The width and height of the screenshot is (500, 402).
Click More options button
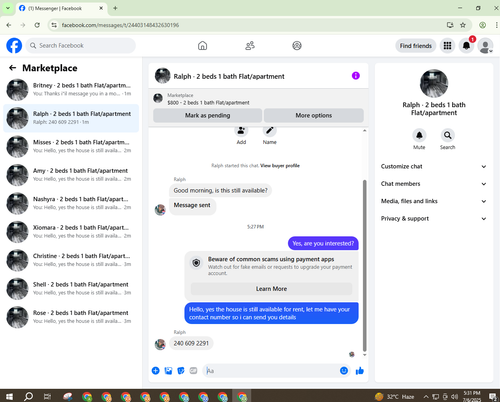(314, 115)
